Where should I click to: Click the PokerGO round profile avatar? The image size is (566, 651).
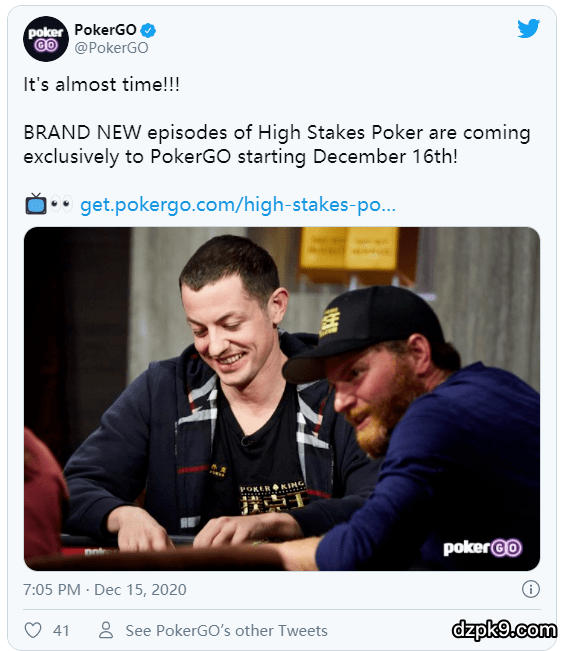click(x=46, y=39)
